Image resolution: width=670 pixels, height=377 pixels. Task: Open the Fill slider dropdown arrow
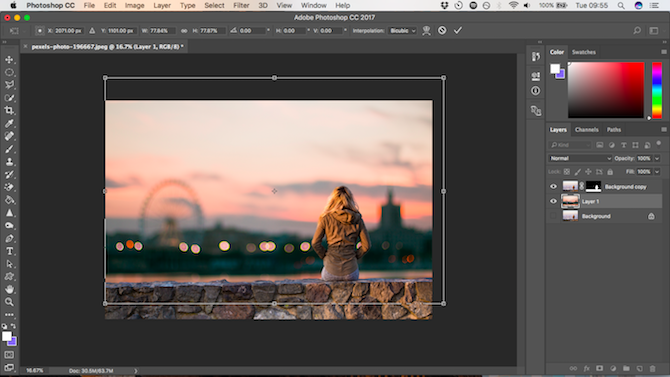click(x=657, y=172)
